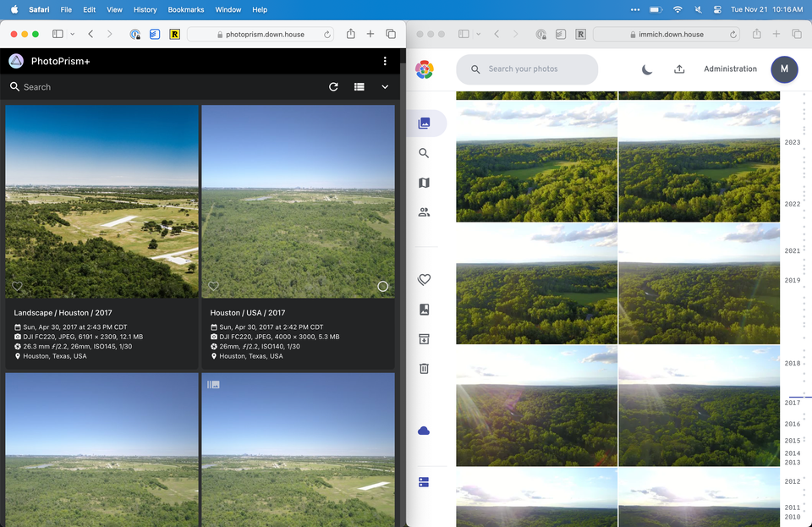Jump to 2021 on the Immich timeline
Image resolution: width=812 pixels, height=527 pixels.
(792, 251)
